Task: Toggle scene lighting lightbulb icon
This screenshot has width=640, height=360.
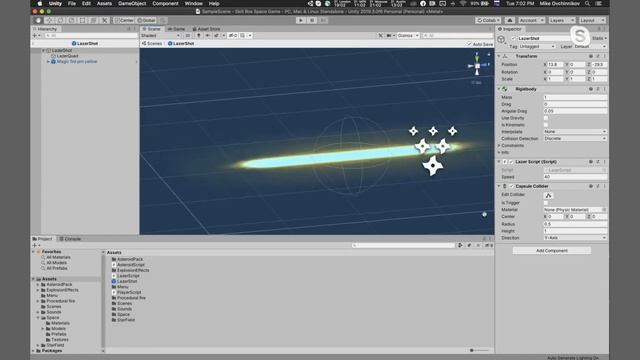Action: pyautogui.click(x=199, y=36)
